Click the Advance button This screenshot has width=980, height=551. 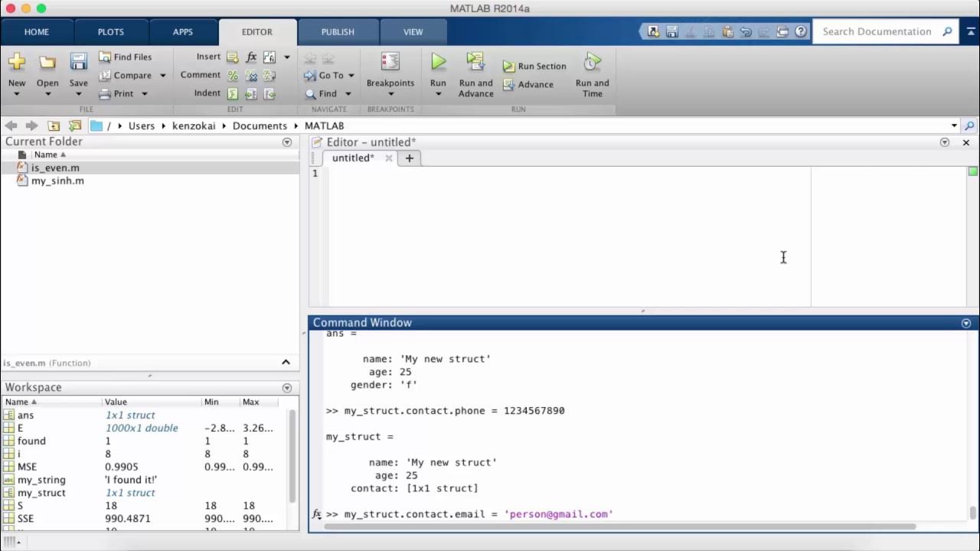[x=528, y=85]
